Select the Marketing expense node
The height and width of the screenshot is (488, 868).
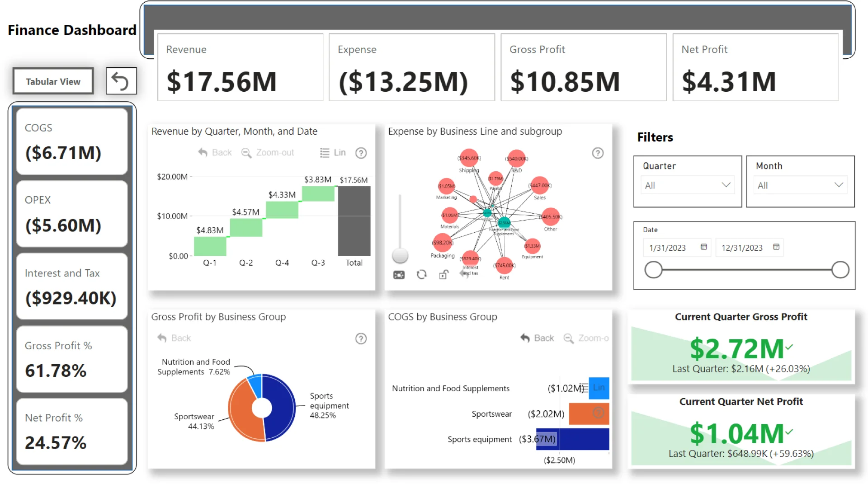coord(446,186)
